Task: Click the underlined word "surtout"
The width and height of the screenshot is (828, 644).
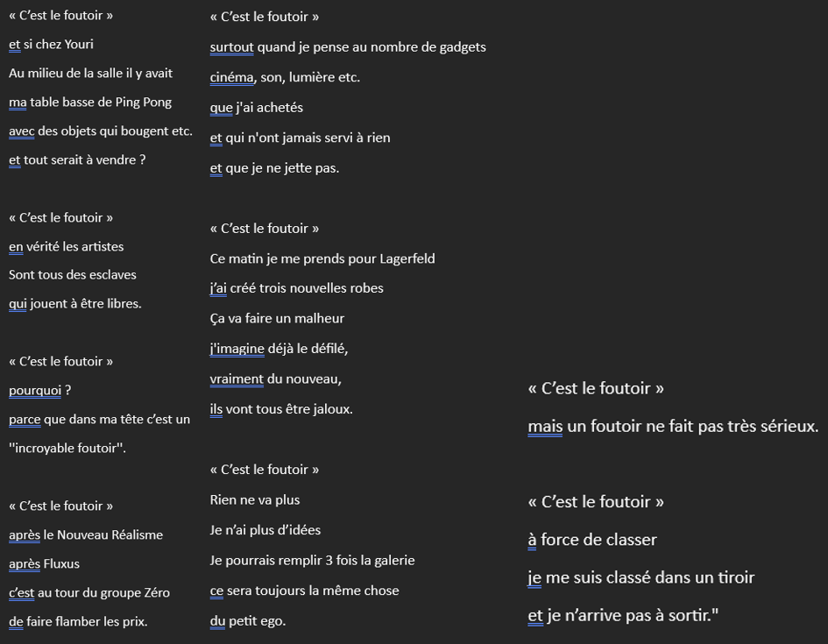Action: (x=232, y=47)
